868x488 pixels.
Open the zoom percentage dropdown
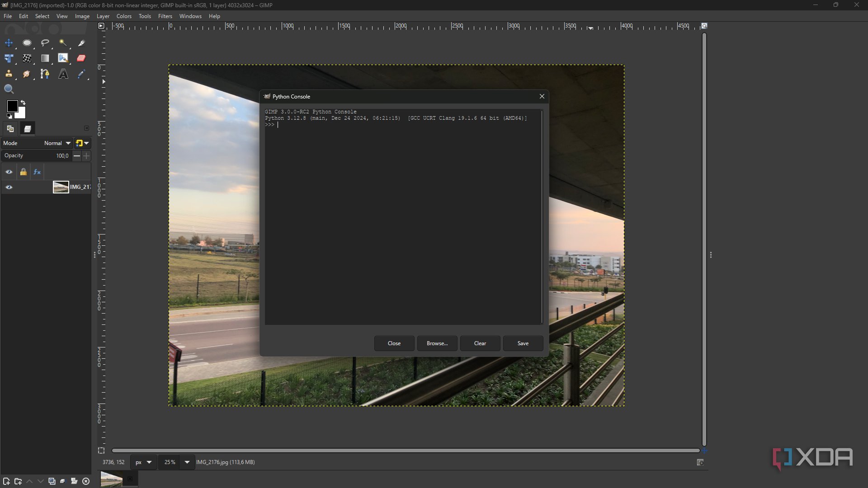[x=187, y=462]
